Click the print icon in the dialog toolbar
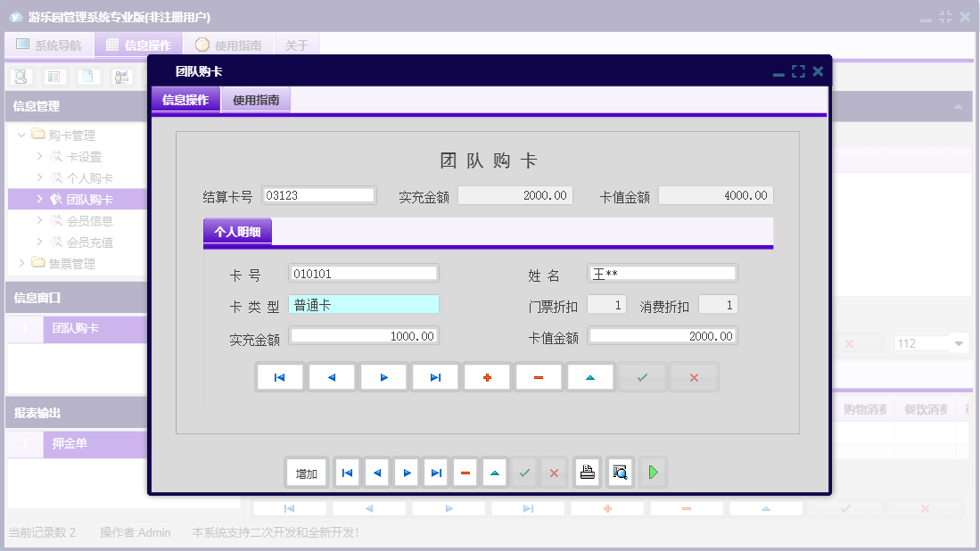The height and width of the screenshot is (551, 980). click(587, 472)
